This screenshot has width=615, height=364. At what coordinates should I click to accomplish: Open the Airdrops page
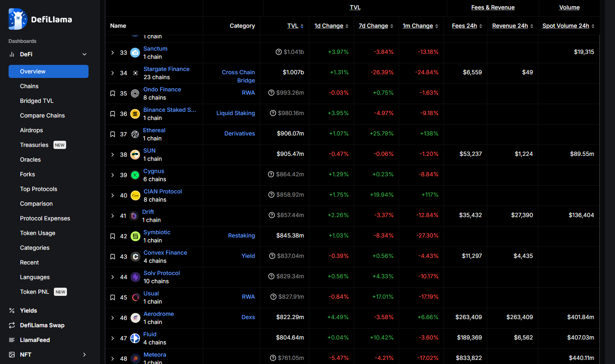tap(31, 130)
